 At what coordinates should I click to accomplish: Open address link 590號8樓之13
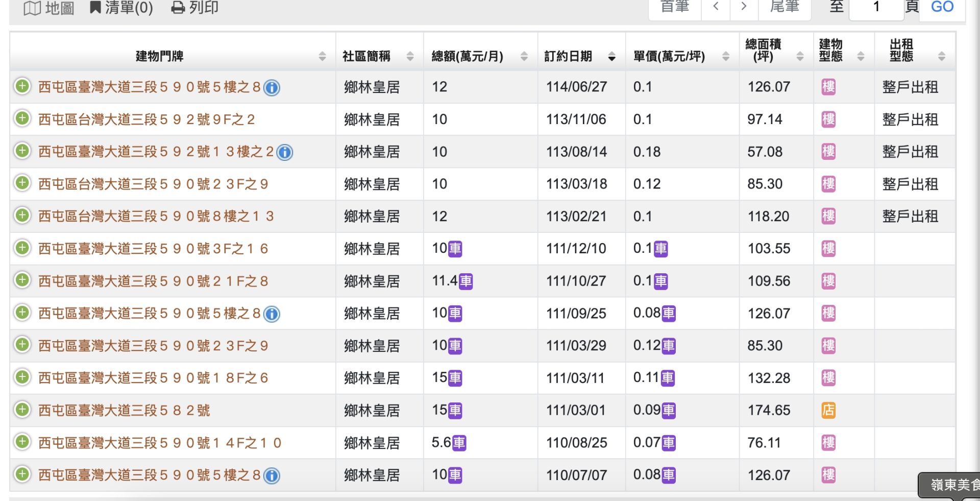tap(156, 216)
